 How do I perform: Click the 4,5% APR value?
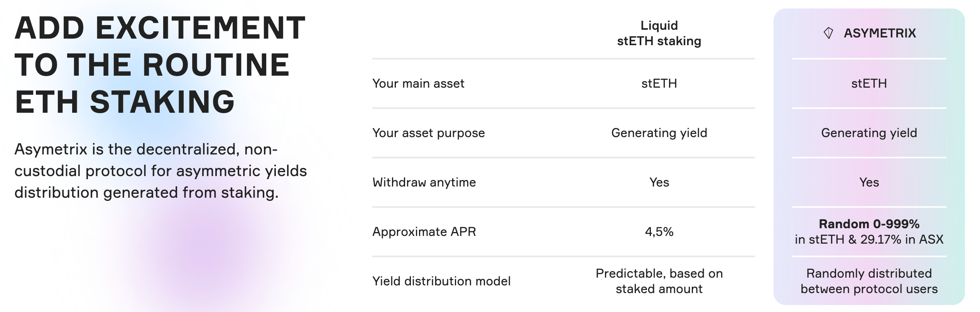[x=659, y=232]
